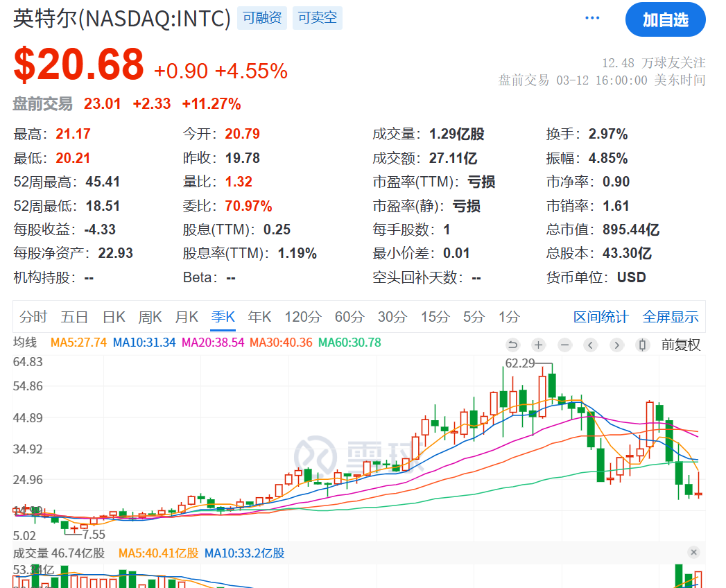Zoom out chart with minus icon
Image resolution: width=726 pixels, height=588 pixels.
point(564,345)
